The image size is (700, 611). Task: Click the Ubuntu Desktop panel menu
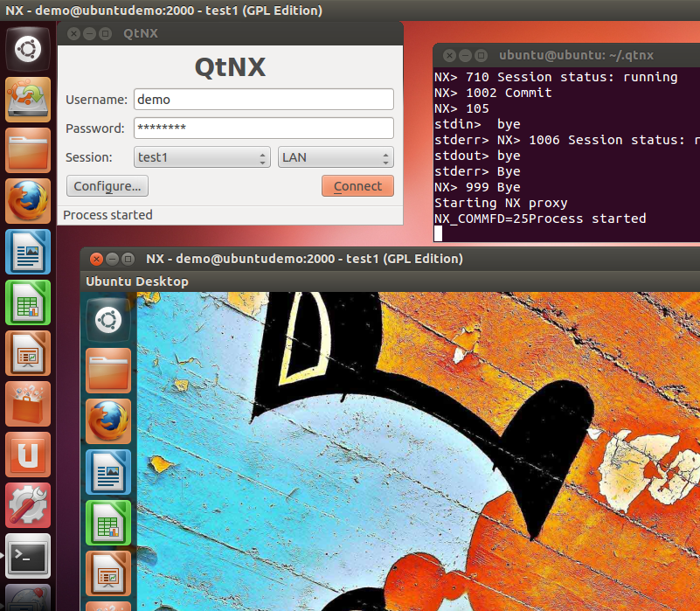coord(136,281)
